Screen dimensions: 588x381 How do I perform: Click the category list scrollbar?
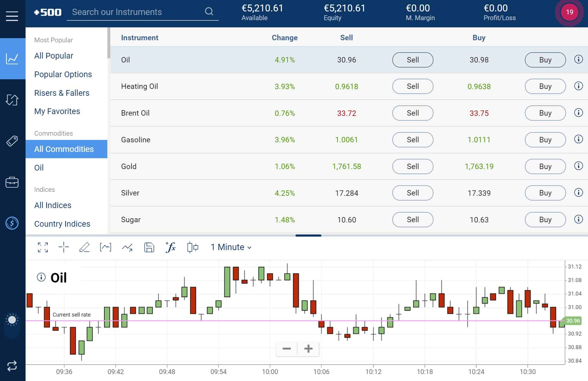point(109,43)
